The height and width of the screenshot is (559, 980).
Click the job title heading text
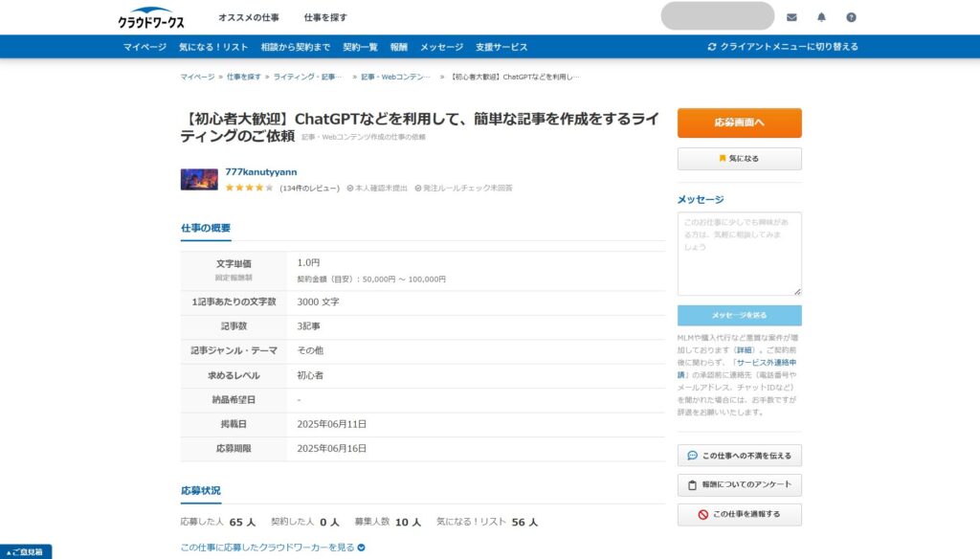419,127
